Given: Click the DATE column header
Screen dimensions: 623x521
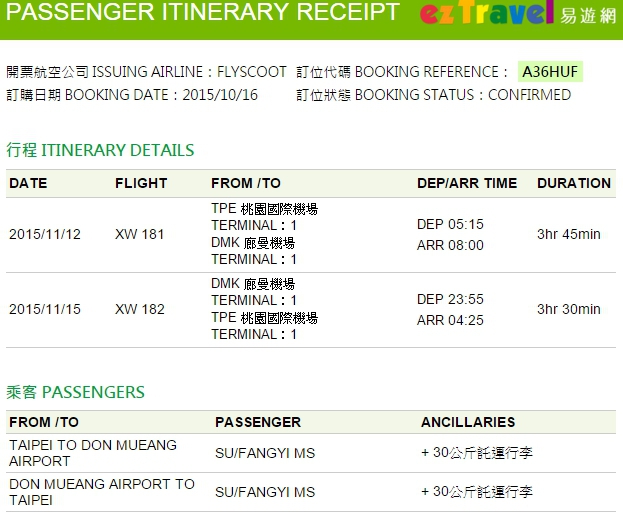Looking at the screenshot, I should point(28,183).
